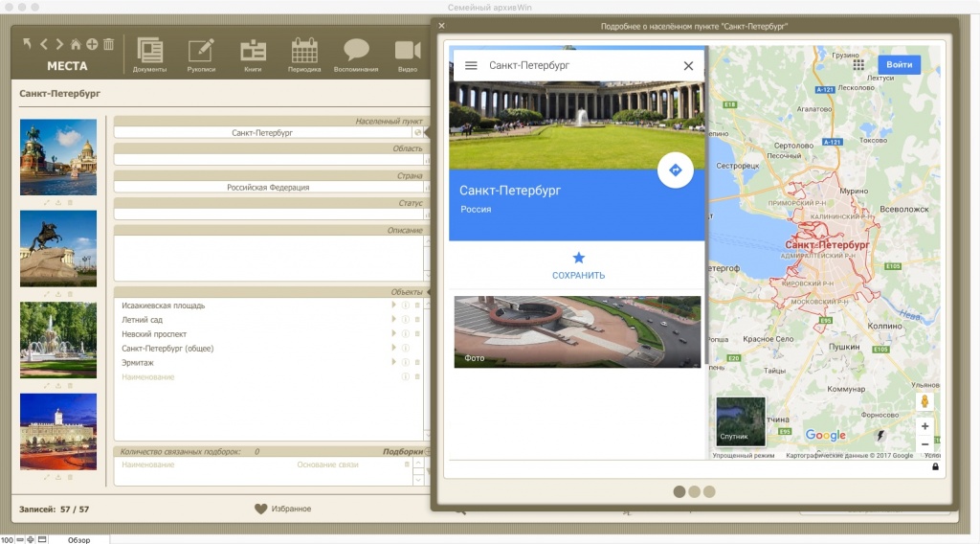The width and height of the screenshot is (980, 544).
Task: Click the home icon in Места toolbar
Action: pyautogui.click(x=76, y=44)
